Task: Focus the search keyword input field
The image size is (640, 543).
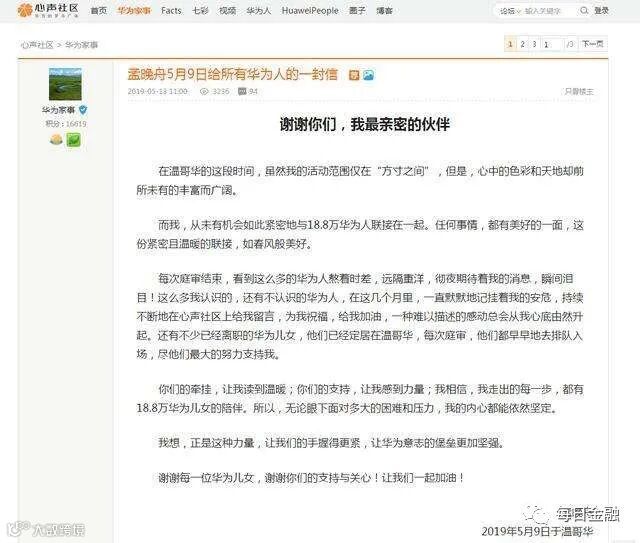Action: tap(549, 11)
